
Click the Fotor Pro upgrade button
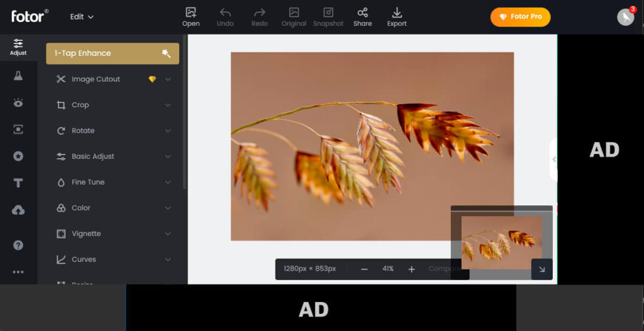pyautogui.click(x=520, y=17)
